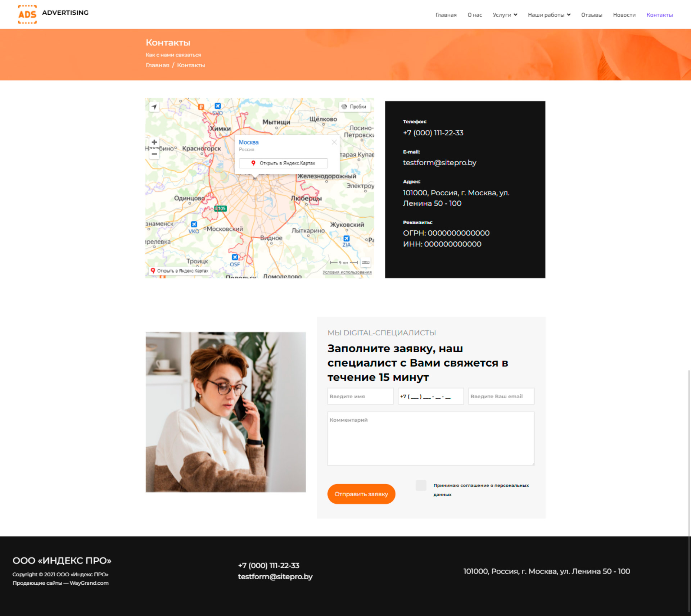Click the map geolocation arrow icon
This screenshot has width=691, height=616.
coord(154,107)
